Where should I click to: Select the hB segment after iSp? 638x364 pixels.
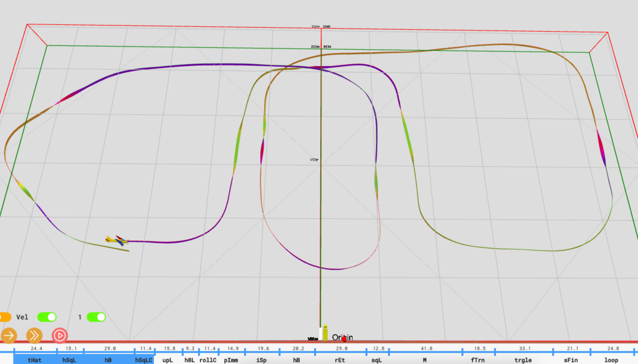point(297,360)
